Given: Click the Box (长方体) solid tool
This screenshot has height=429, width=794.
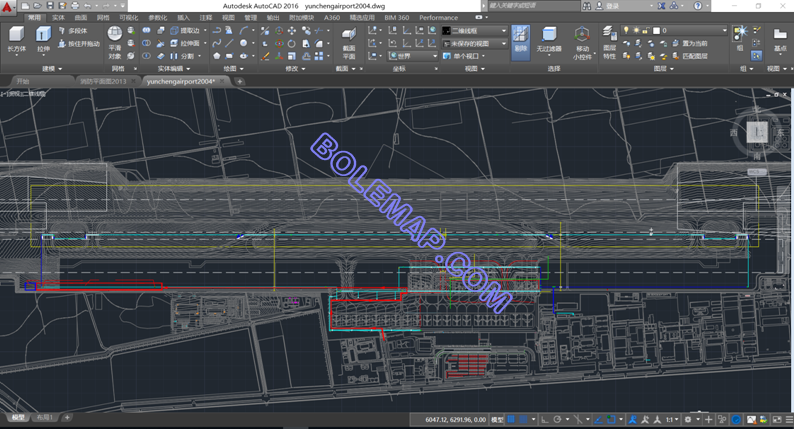Looking at the screenshot, I should click(17, 39).
